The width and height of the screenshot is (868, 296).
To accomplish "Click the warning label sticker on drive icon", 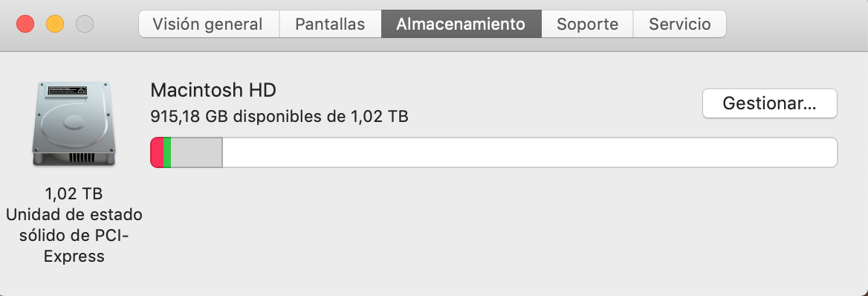I will click(x=67, y=91).
